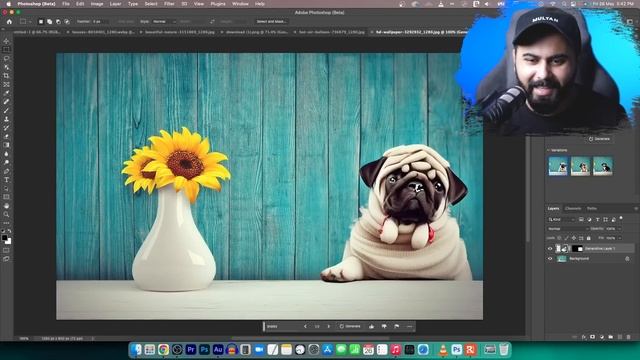Select the Horizontal Type tool
Screen dimensions: 640x360
pyautogui.click(x=6, y=180)
